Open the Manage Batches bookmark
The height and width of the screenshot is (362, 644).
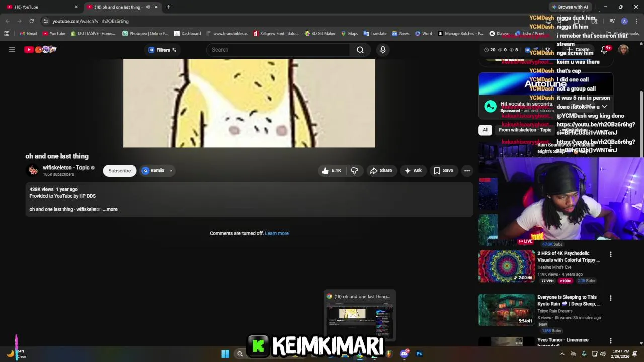tap(460, 34)
